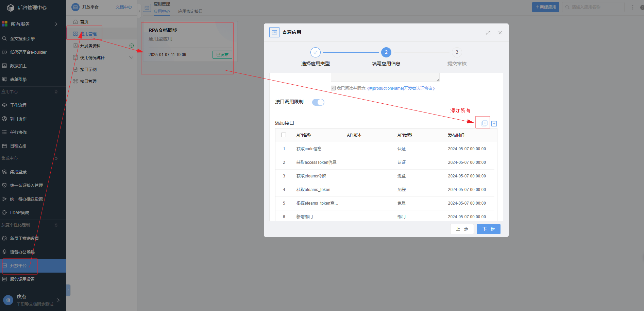Collapse the 集成中心 section

click(x=56, y=158)
